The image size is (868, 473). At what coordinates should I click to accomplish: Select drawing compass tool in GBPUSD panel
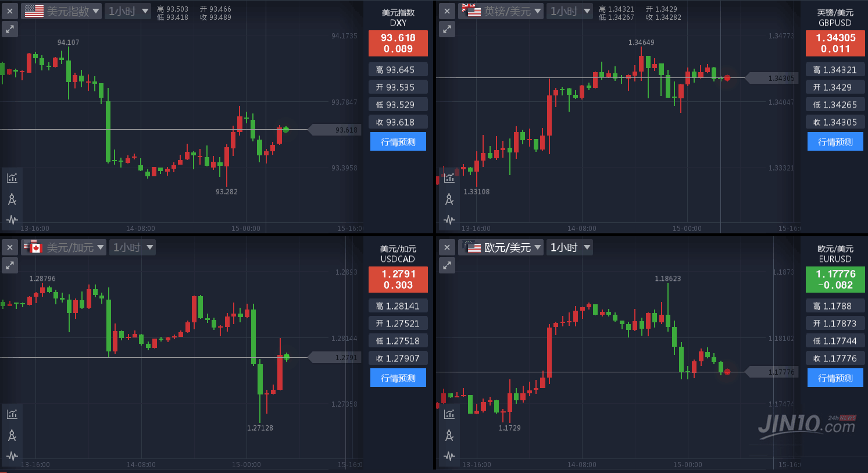point(449,200)
